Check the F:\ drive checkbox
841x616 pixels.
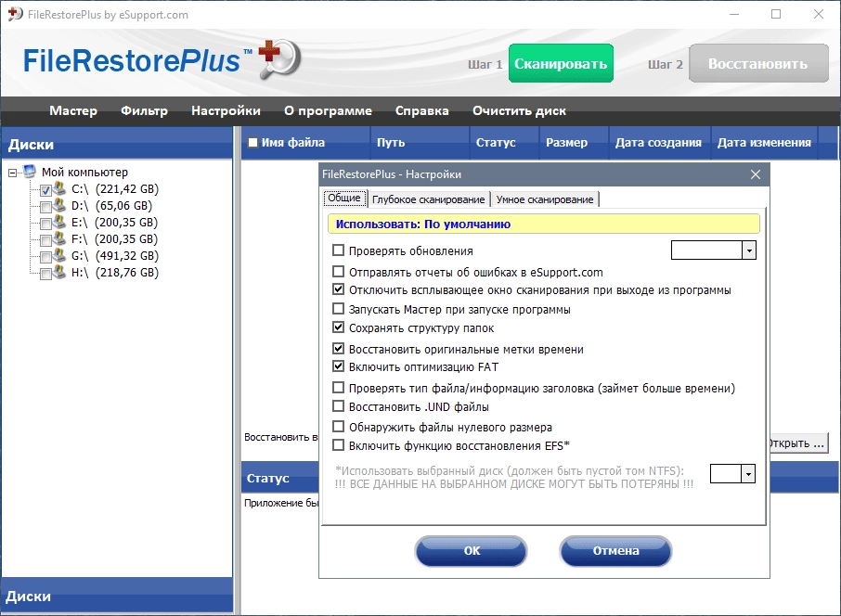45,240
